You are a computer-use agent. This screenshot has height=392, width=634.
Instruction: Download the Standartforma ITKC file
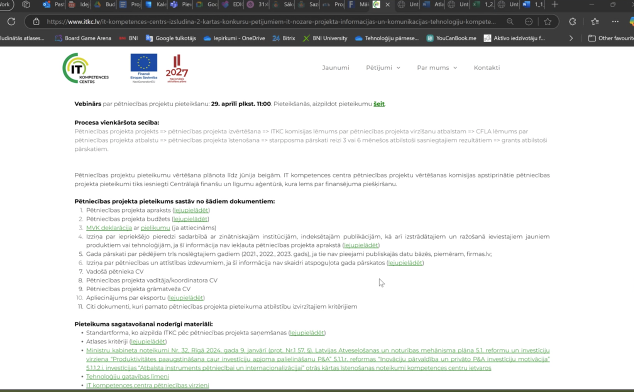click(x=307, y=333)
